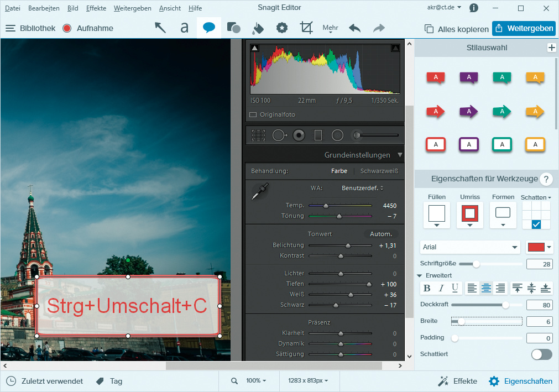
Task: Select the Fill bucket tool
Action: (258, 28)
